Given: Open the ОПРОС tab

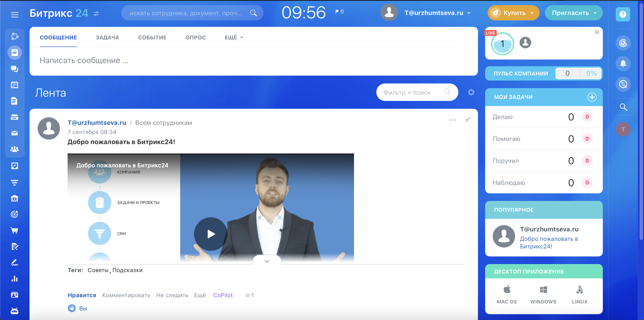Looking at the screenshot, I should (x=196, y=37).
